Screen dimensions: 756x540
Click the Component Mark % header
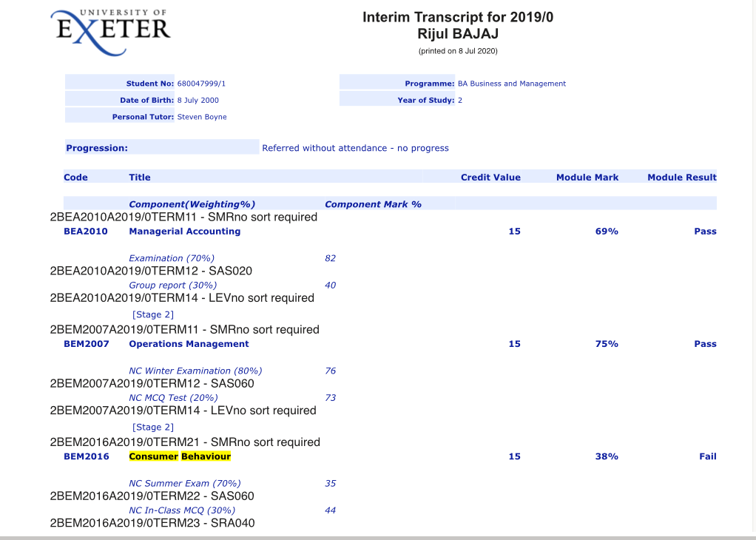pyautogui.click(x=373, y=204)
